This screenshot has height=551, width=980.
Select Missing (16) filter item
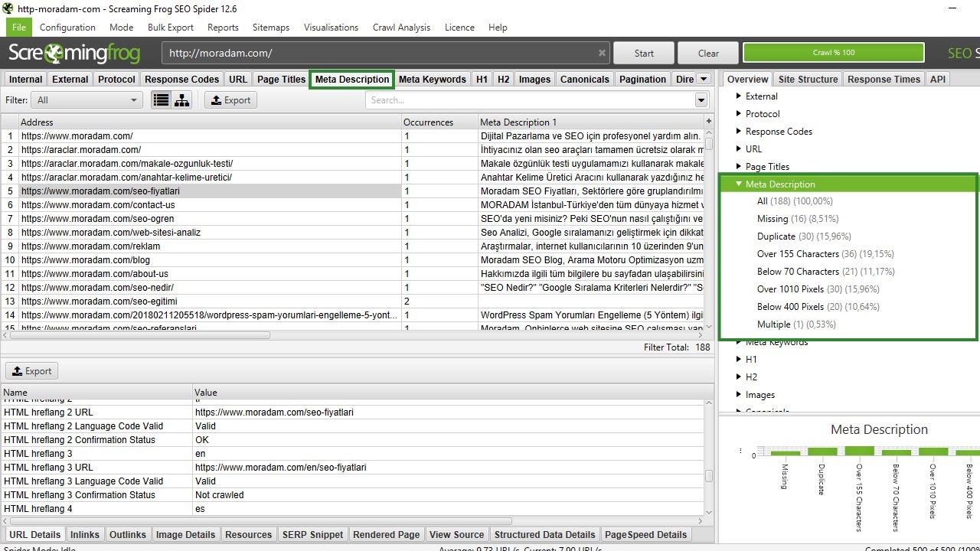pyautogui.click(x=798, y=219)
